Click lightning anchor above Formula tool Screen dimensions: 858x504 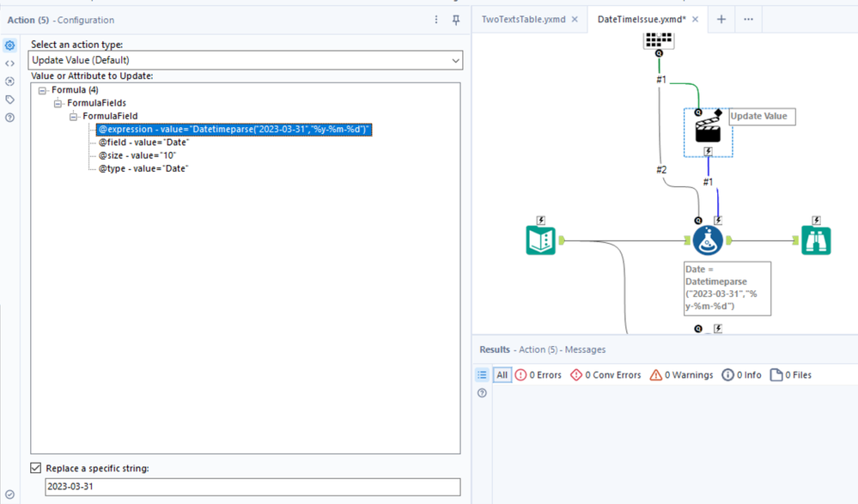point(718,220)
